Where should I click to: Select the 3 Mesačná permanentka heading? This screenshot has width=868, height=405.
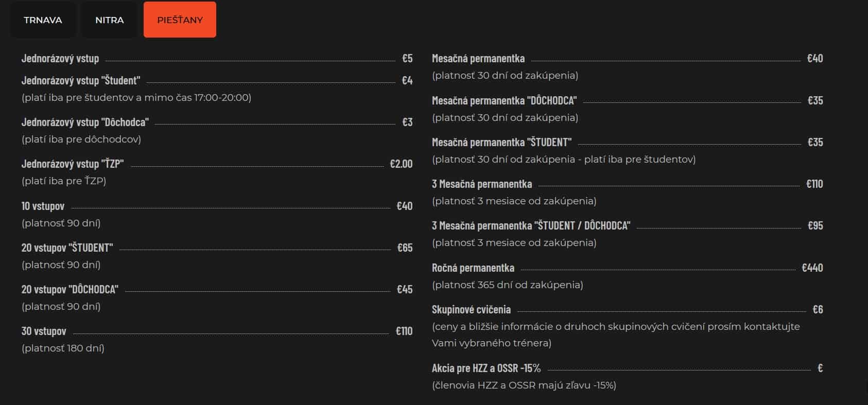(x=482, y=184)
